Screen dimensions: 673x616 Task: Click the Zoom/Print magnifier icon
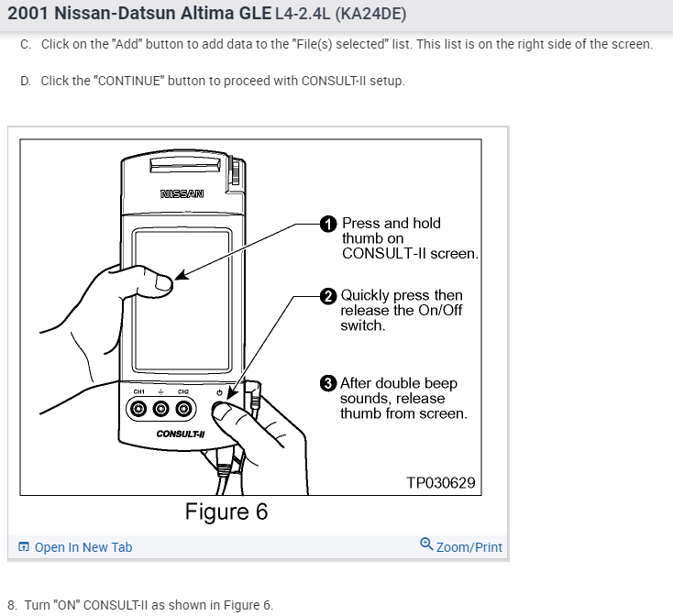pyautogui.click(x=426, y=544)
